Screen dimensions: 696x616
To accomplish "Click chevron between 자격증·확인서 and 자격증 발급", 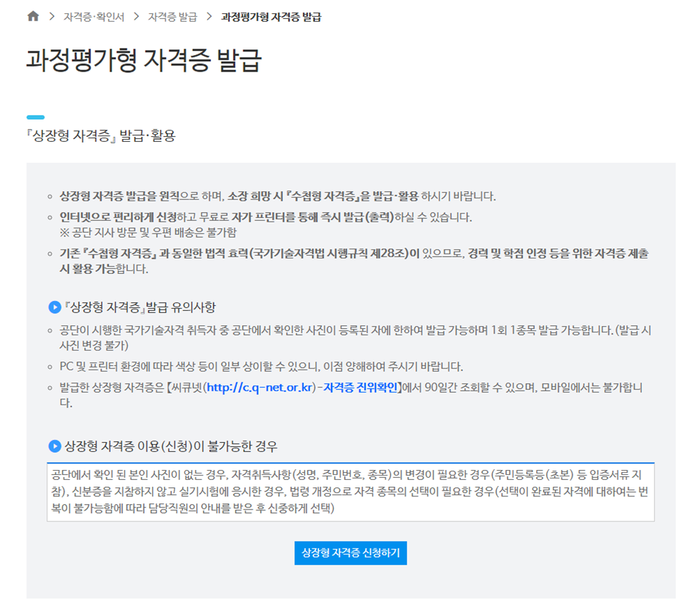I will (136, 17).
